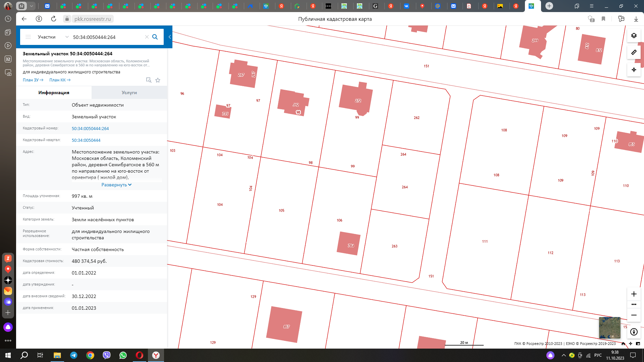The image size is (644, 362).
Task: Click the search magnifier button
Action: point(155,37)
